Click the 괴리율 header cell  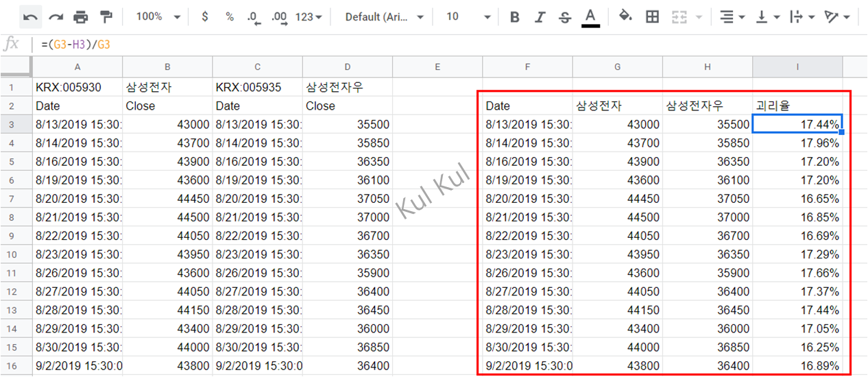797,106
